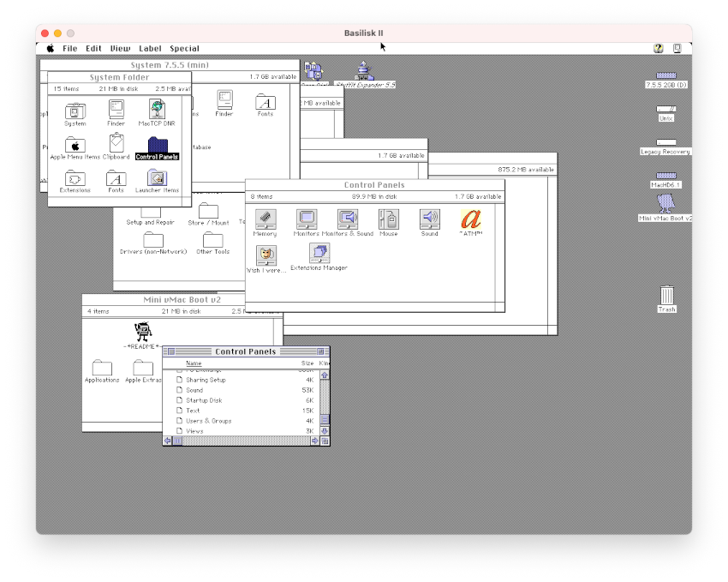Click the grow box of Control Panels list window
The height and width of the screenshot is (582, 728).
325,441
